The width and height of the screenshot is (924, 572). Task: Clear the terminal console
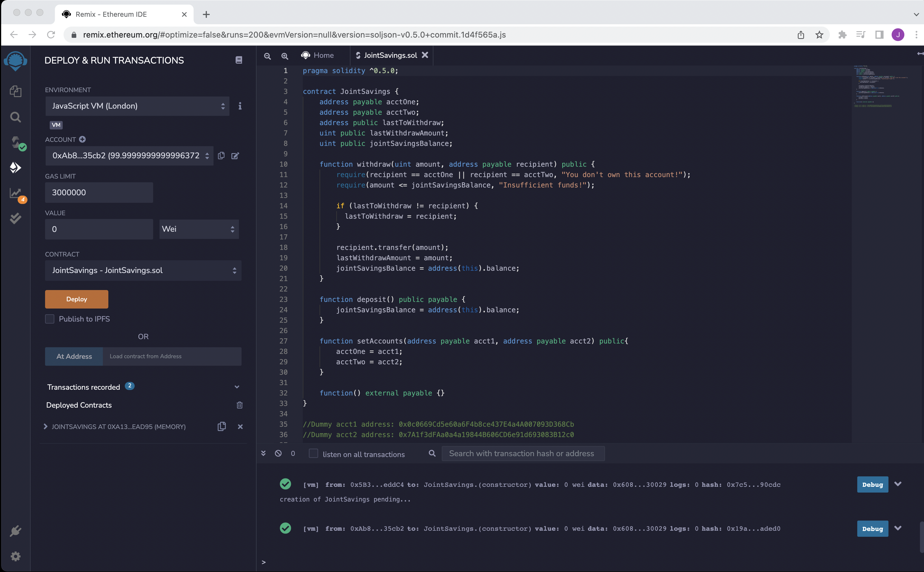click(278, 453)
